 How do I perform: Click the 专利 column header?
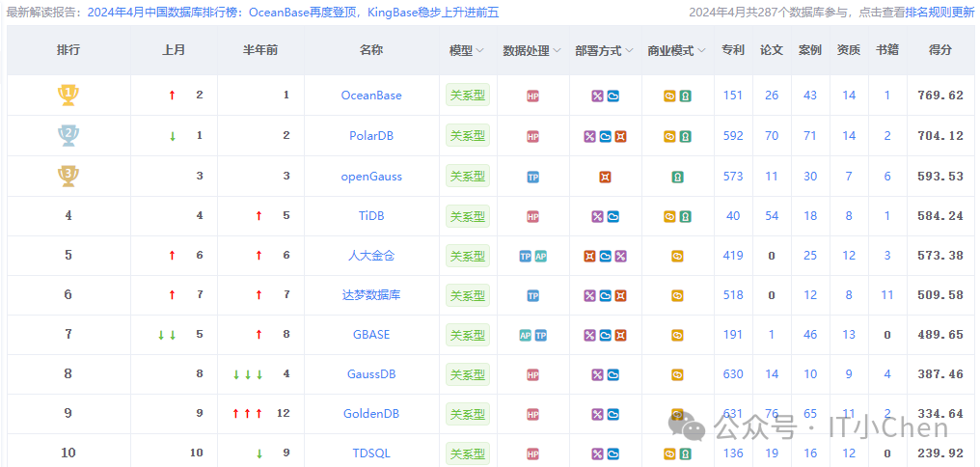[733, 50]
